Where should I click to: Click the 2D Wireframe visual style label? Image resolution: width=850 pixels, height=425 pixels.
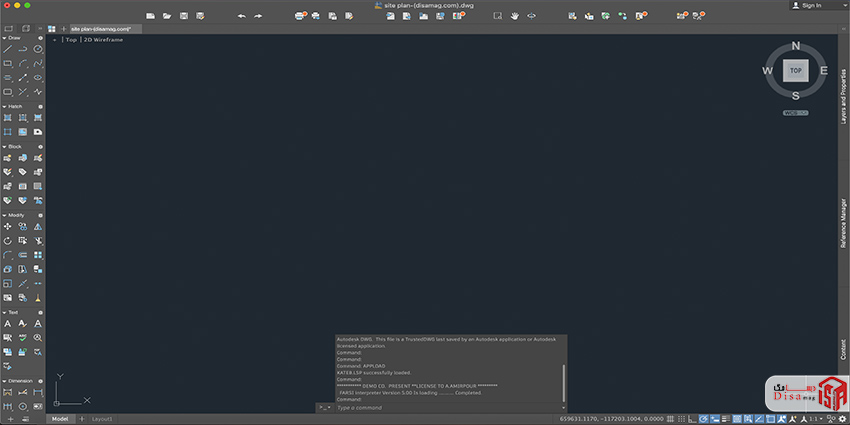[x=103, y=40]
